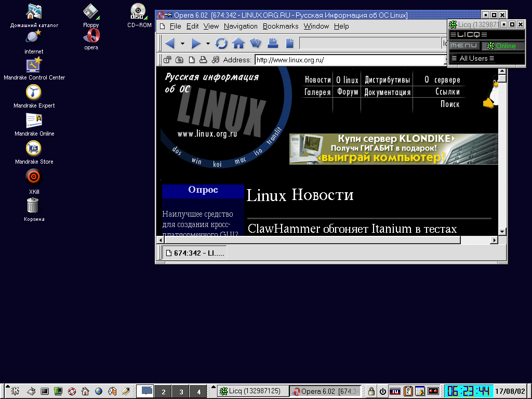Open the View menu in Opera

[x=211, y=26]
